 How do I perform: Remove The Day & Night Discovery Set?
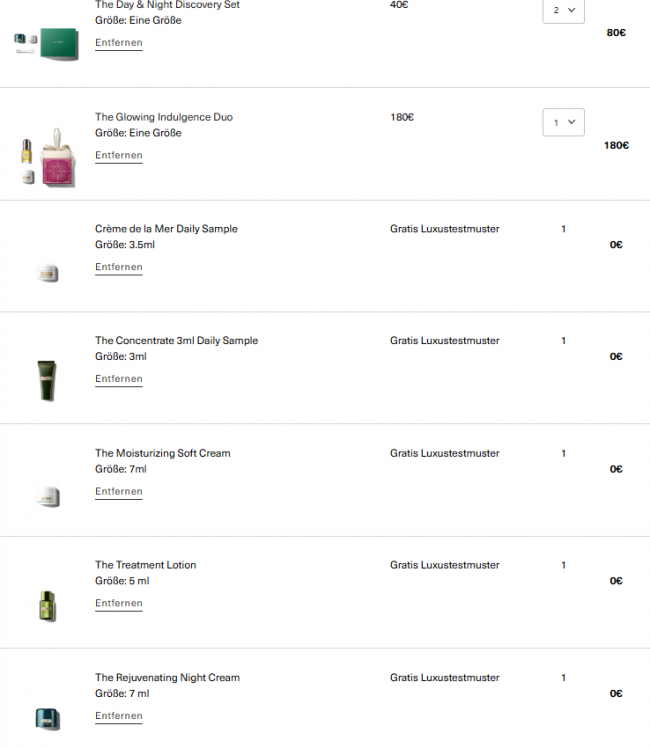(119, 43)
